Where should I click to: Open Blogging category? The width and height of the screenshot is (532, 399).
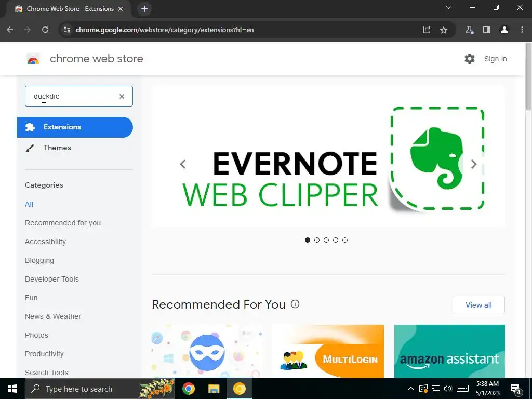point(39,261)
